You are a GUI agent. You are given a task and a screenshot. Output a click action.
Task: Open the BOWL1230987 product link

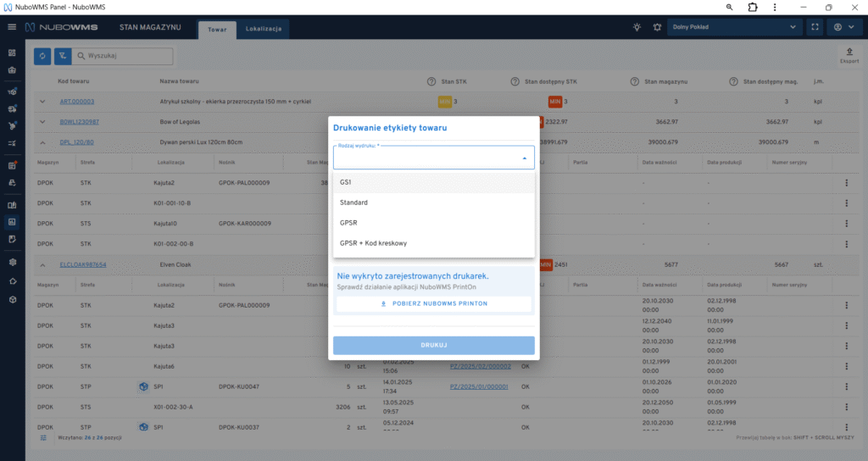[x=79, y=122]
